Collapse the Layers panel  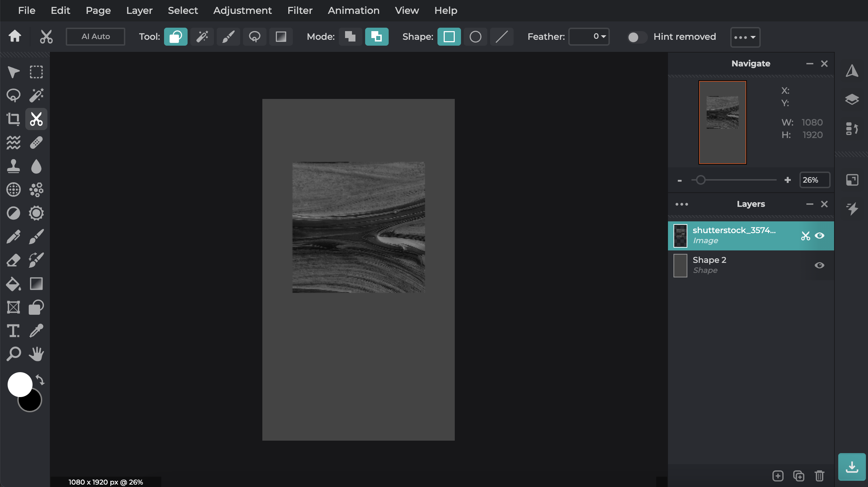click(x=810, y=204)
